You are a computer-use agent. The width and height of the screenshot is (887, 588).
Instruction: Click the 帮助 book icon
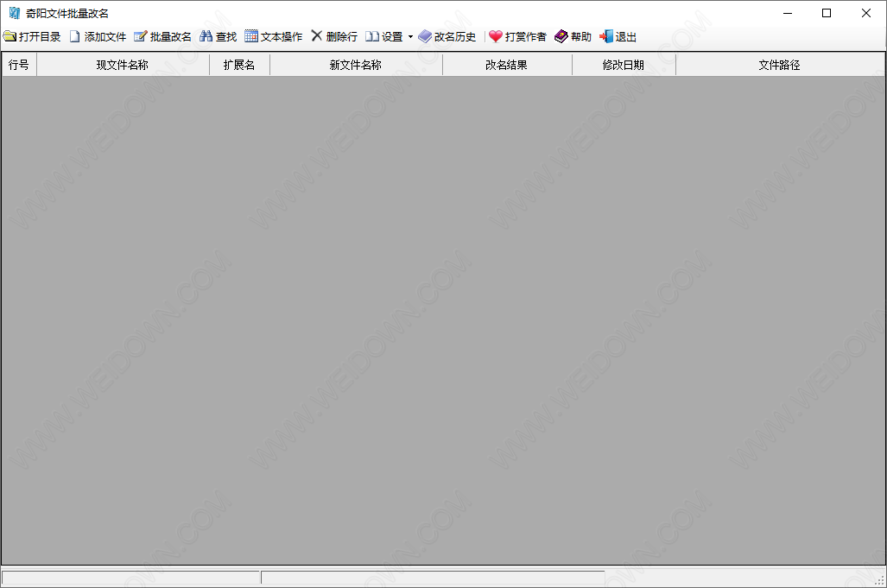click(x=561, y=37)
